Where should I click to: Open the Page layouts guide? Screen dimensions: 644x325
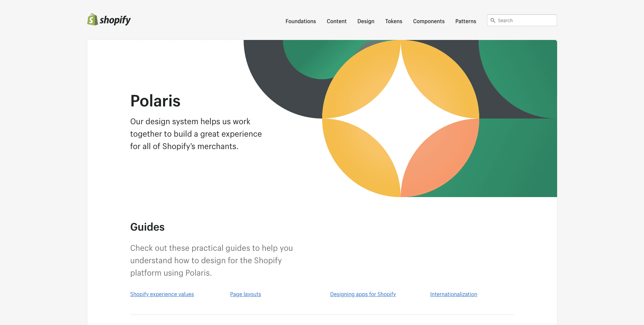[x=246, y=294]
